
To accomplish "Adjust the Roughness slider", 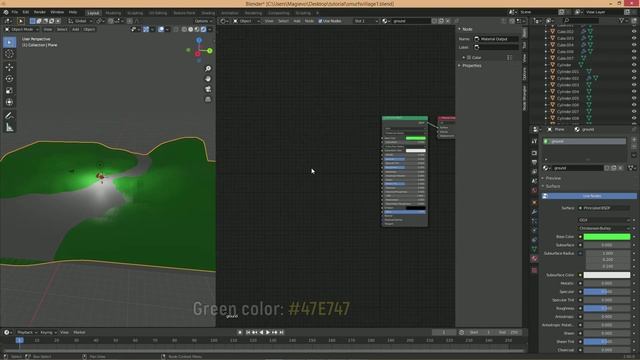I will point(607,308).
